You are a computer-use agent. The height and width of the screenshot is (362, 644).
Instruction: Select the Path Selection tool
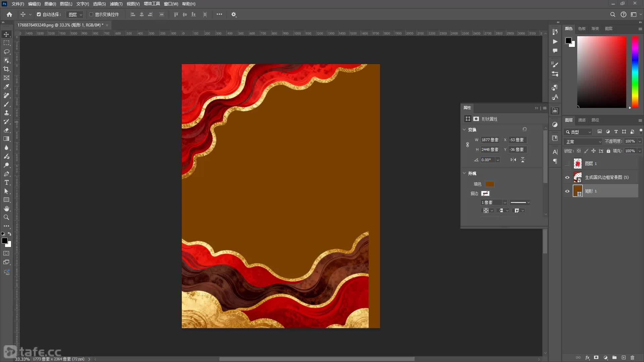(6, 191)
